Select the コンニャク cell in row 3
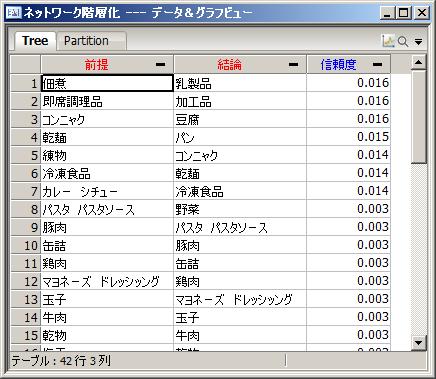This screenshot has width=436, height=379. pos(107,119)
